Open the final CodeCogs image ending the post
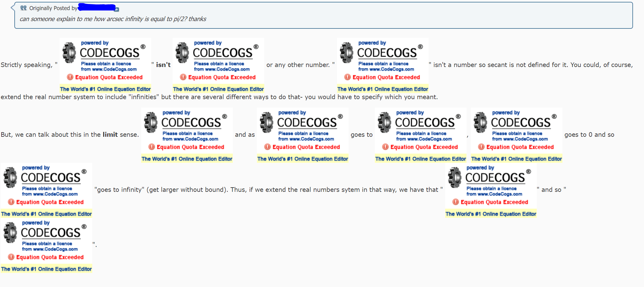 click(46, 245)
